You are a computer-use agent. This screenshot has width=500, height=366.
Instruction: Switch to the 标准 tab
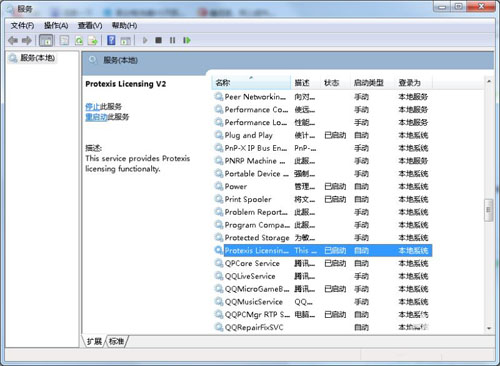116,341
